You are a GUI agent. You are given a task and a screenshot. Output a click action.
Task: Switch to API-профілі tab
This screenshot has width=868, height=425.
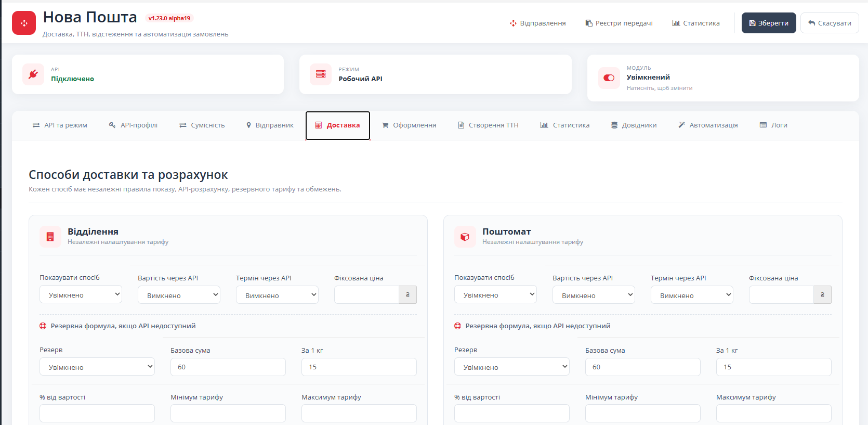[x=133, y=125]
